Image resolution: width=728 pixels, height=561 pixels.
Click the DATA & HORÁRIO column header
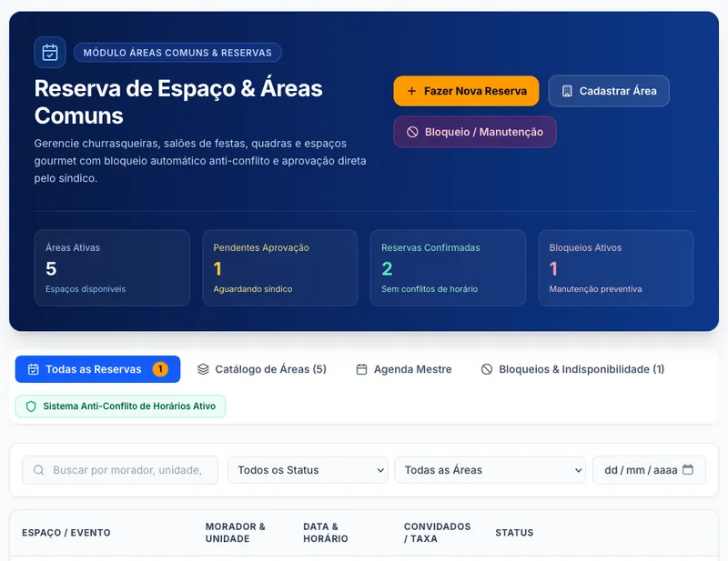326,533
